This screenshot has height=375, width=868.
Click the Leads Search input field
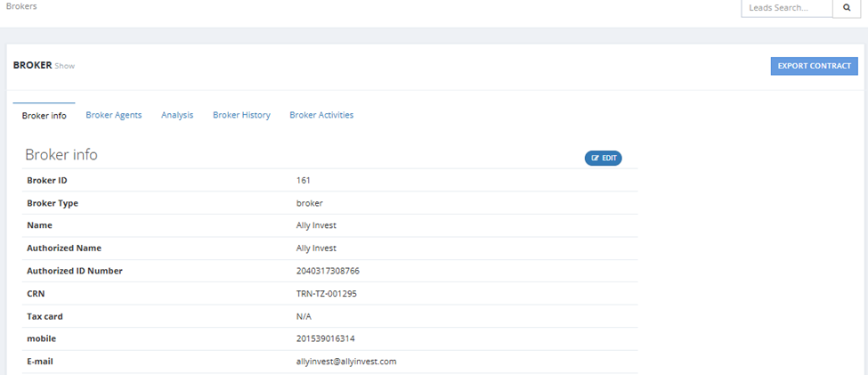(787, 8)
